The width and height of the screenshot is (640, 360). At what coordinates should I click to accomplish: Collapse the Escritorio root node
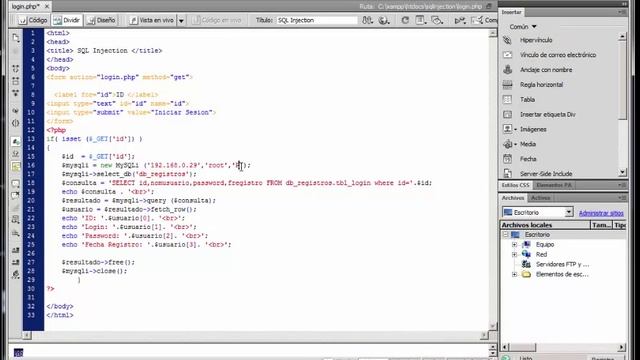pyautogui.click(x=505, y=235)
